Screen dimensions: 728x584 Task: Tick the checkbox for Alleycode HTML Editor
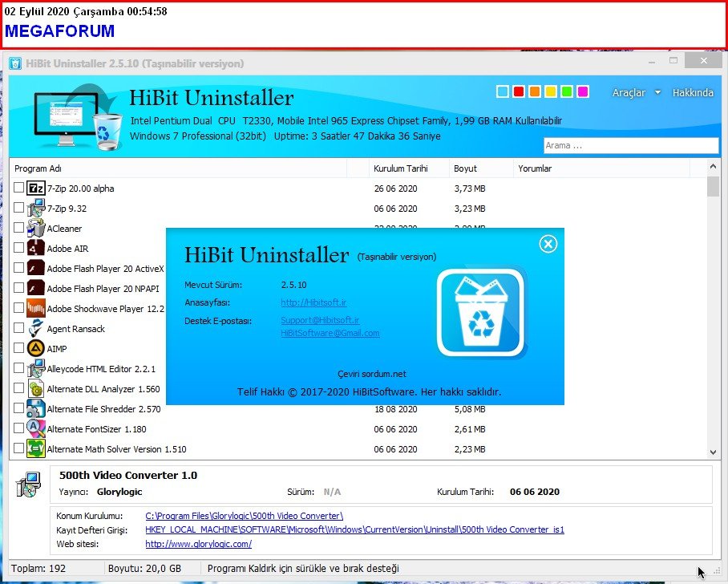click(18, 367)
